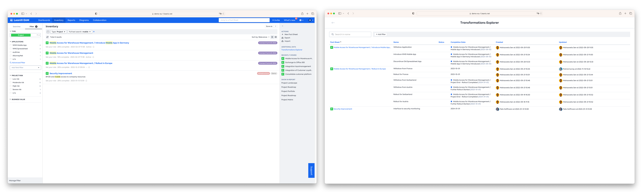Image resolution: width=644 pixels, height=192 pixels.
Task: Open Sort by Relevance dropdown
Action: 261,37
